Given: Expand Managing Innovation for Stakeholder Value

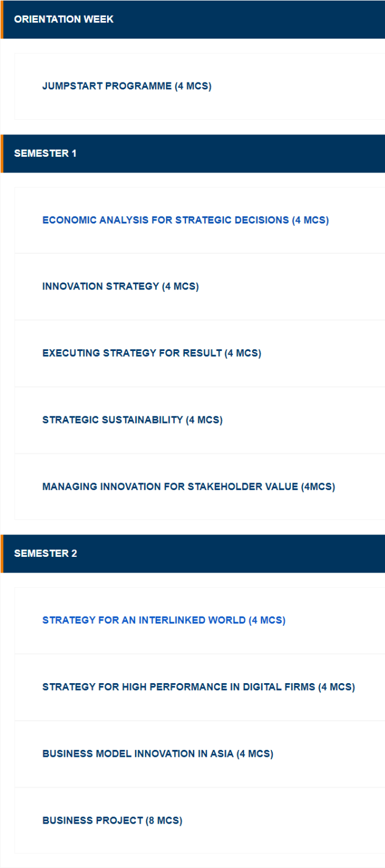Looking at the screenshot, I should coord(188,487).
